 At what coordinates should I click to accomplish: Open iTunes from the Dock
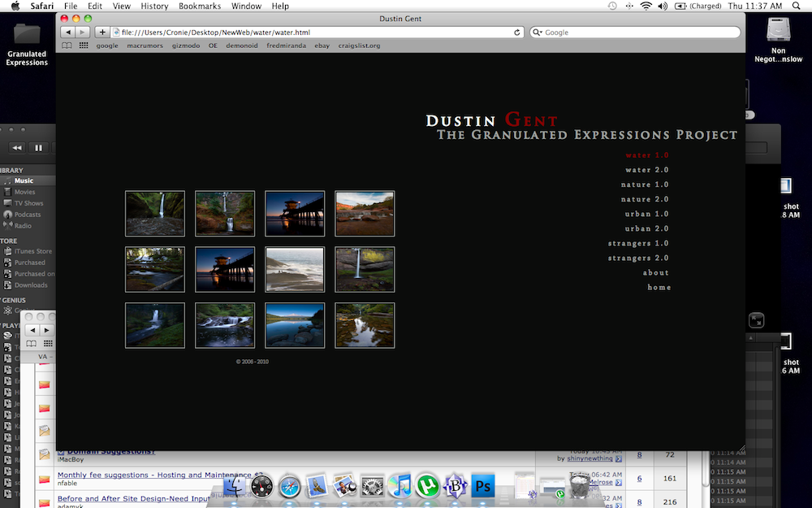(400, 486)
